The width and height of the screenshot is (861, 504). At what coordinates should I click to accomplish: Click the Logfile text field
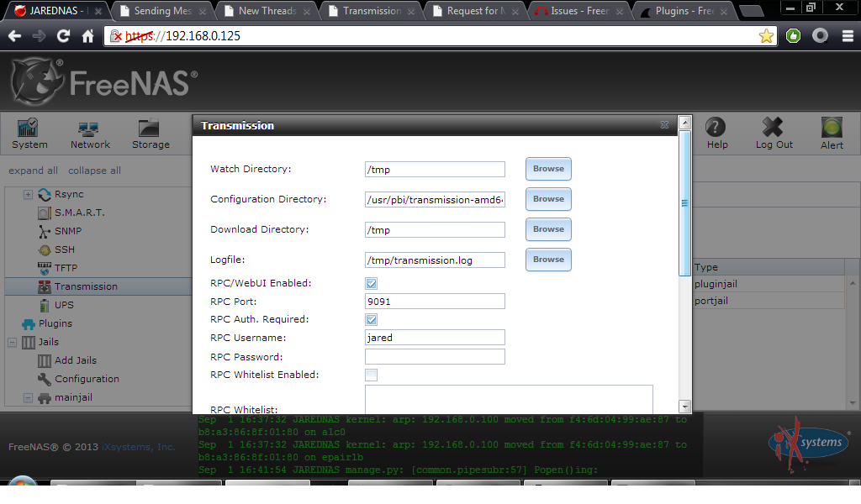click(x=435, y=260)
